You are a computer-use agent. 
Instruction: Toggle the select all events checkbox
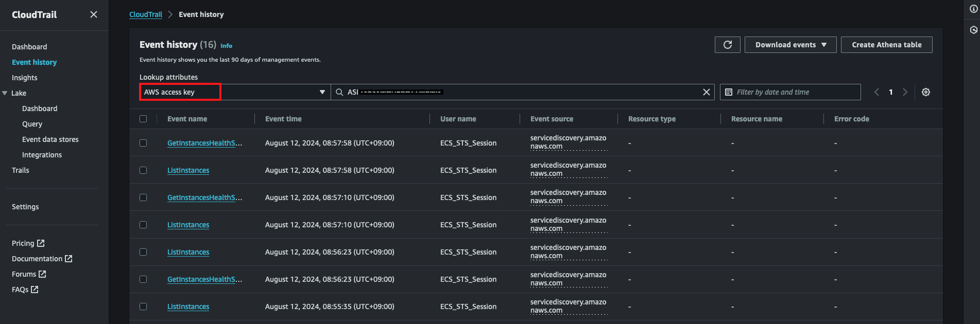click(x=143, y=119)
